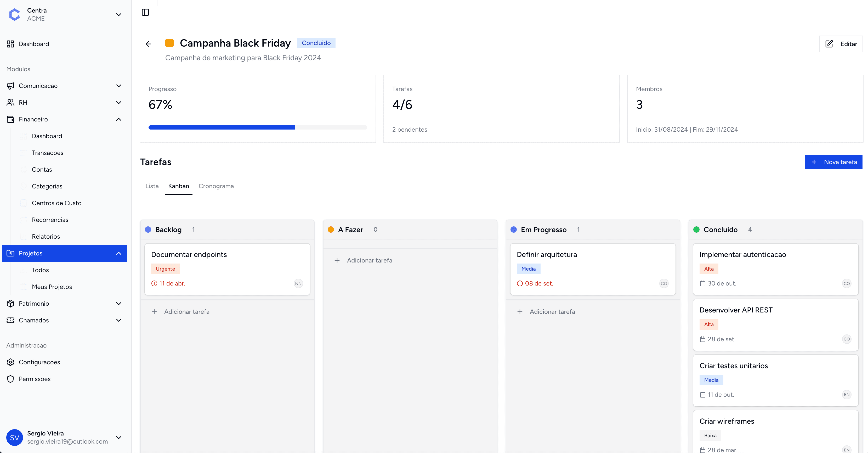Toggle the sidebar panel icon

click(x=145, y=13)
